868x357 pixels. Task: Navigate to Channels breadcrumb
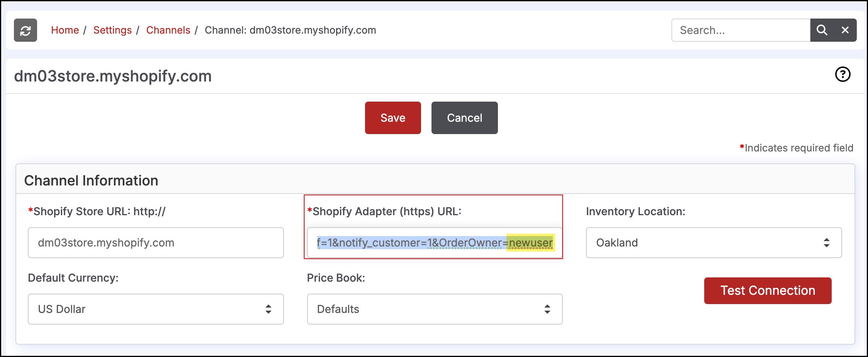point(168,30)
